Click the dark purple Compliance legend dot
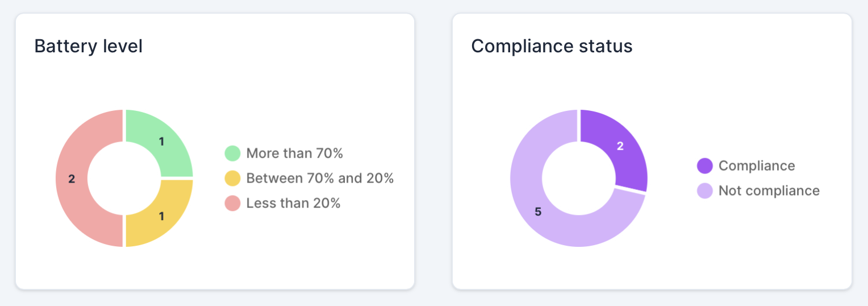 [705, 166]
